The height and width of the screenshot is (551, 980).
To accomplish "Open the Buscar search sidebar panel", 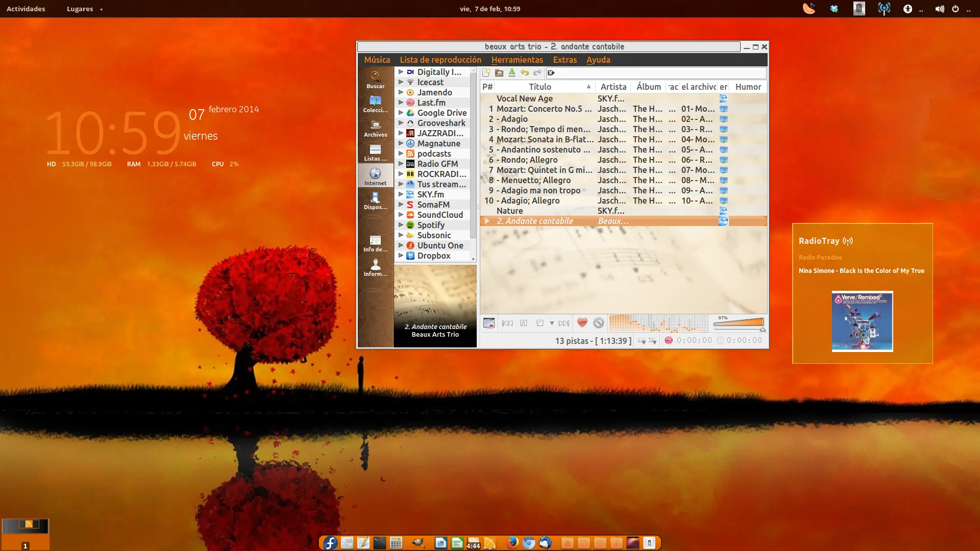I will click(x=375, y=79).
